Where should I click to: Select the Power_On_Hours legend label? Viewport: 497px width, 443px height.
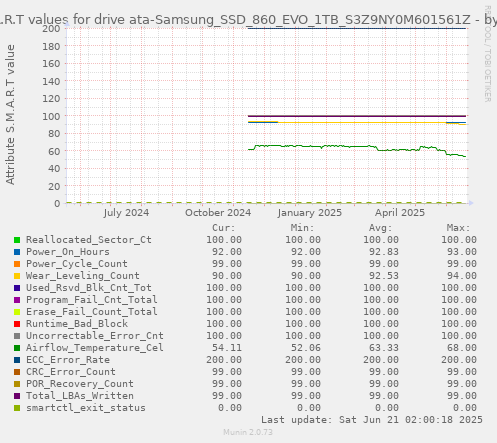point(68,252)
